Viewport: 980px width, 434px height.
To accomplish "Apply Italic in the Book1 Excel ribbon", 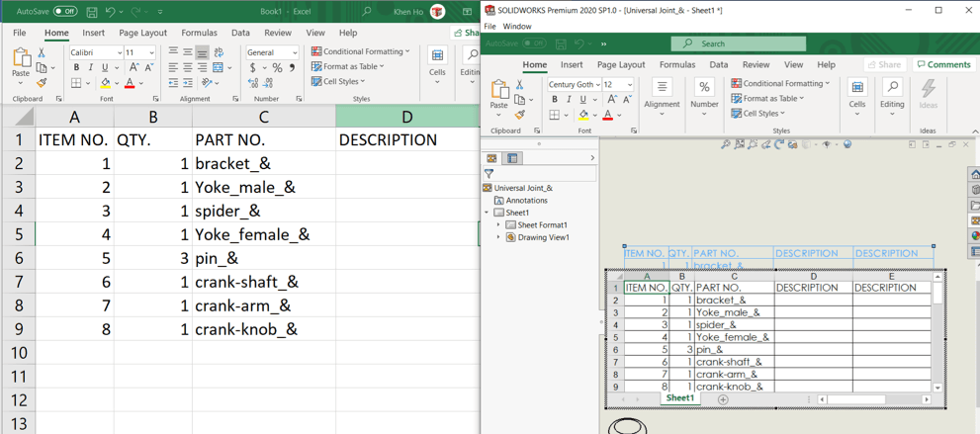I will [91, 67].
